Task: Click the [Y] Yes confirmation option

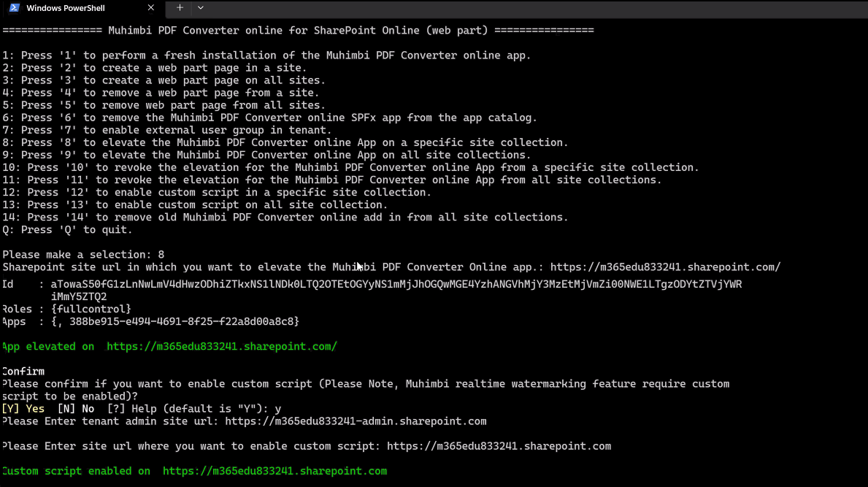Action: tap(23, 409)
